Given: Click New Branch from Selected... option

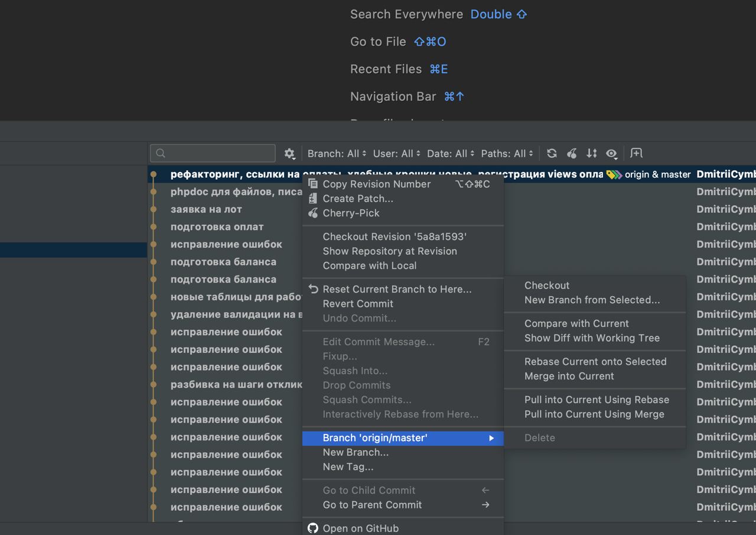Looking at the screenshot, I should click(x=592, y=300).
